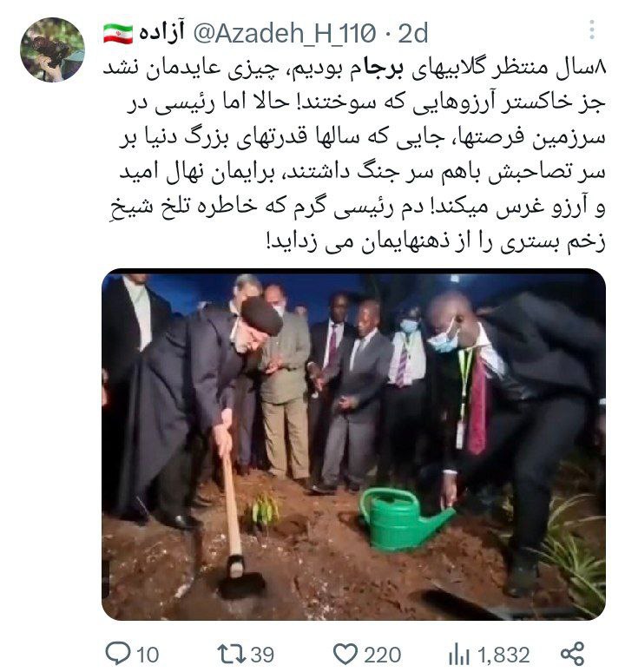Open the profile avatar picture

(52, 49)
